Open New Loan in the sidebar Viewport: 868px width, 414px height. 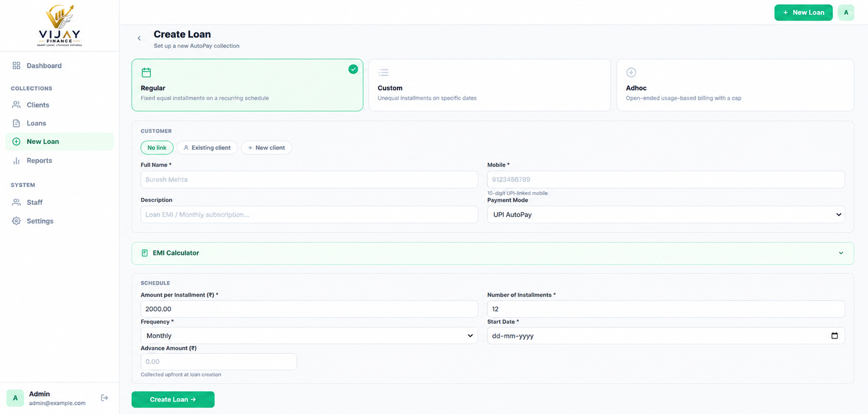tap(60, 142)
